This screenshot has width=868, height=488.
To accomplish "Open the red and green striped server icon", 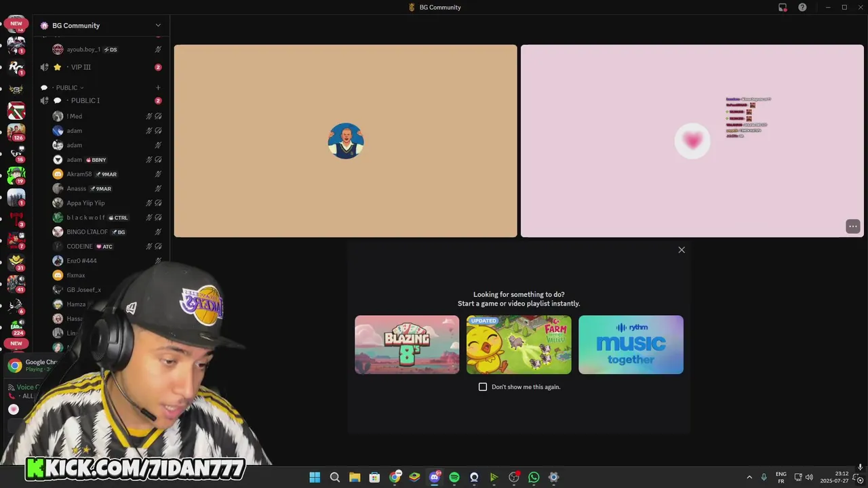I will [16, 110].
